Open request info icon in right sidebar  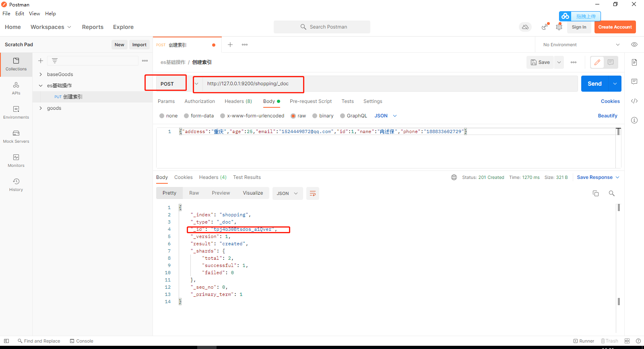point(634,120)
